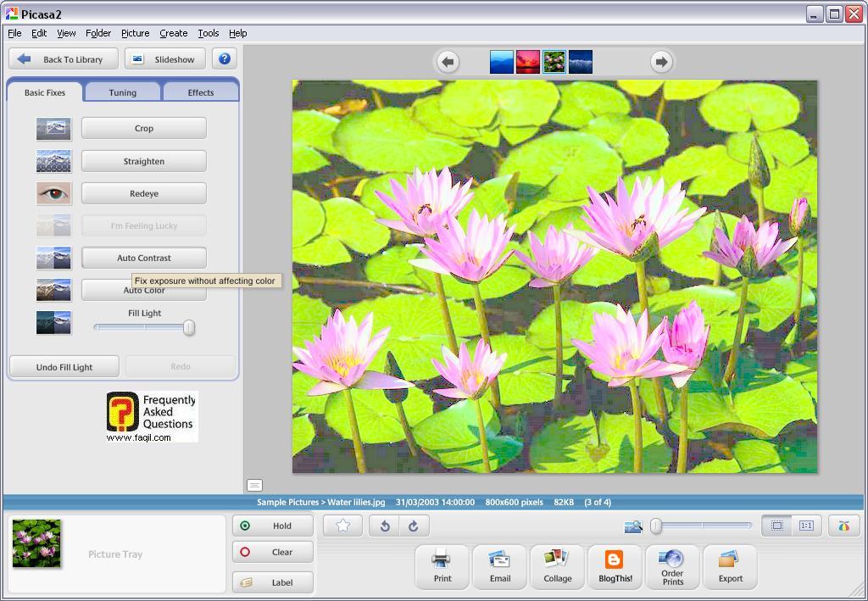Toggle 1:1 actual size view

(x=805, y=526)
